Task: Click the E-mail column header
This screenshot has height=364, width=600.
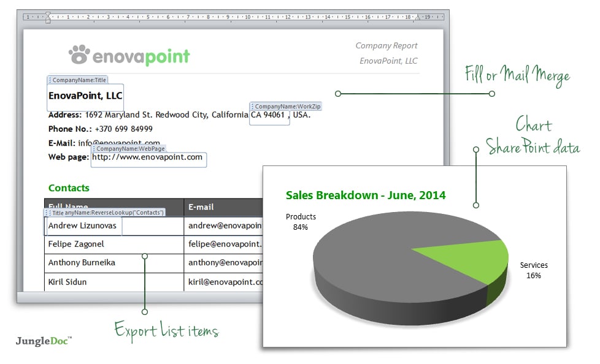Action: (200, 207)
